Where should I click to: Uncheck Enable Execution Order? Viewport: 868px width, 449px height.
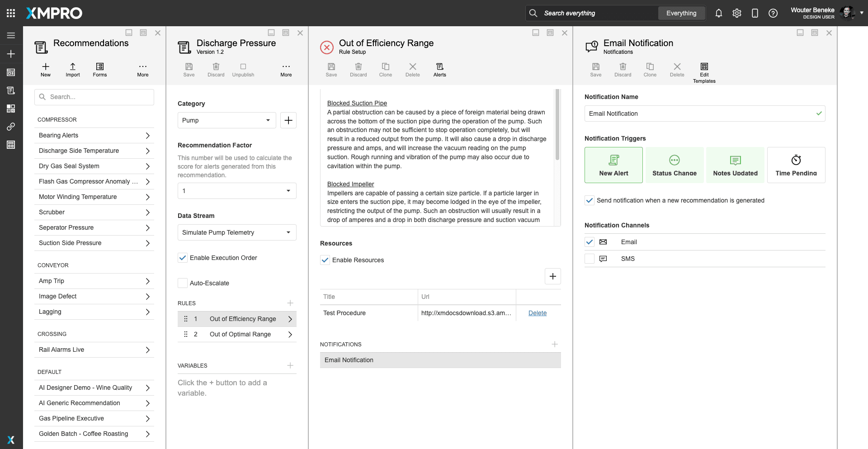[183, 258]
